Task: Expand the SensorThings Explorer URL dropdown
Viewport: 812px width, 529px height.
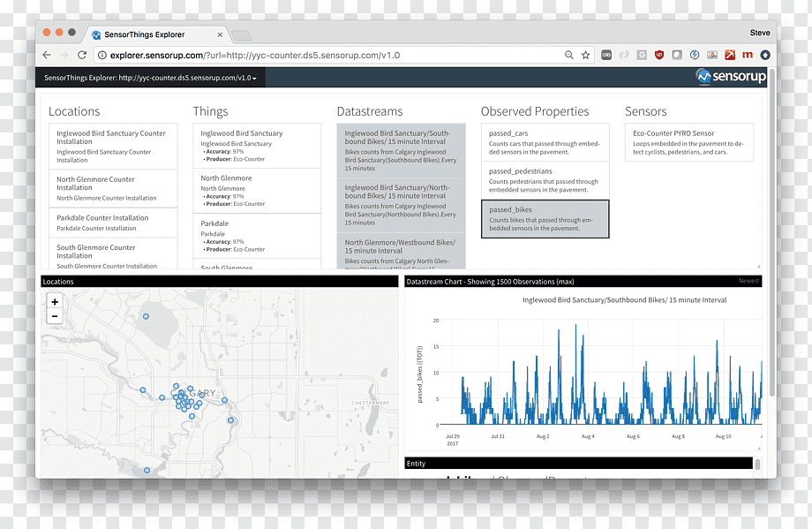Action: coord(150,78)
